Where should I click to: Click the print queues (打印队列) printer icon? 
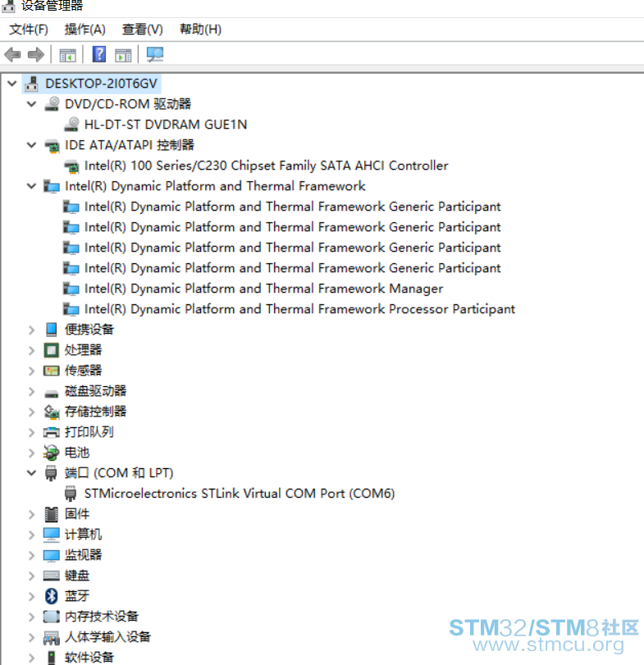[x=52, y=432]
